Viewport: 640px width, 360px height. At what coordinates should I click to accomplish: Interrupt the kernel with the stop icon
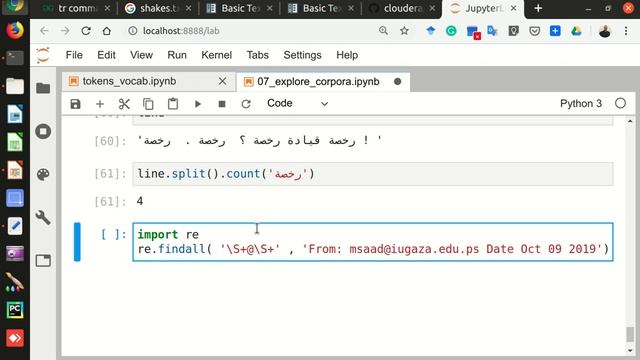pyautogui.click(x=222, y=104)
